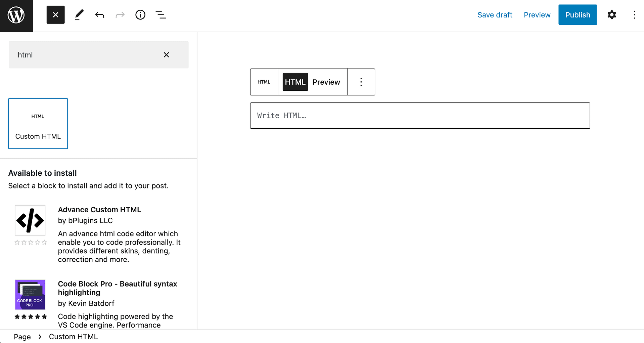The image size is (644, 343).
Task: Save the post as draft
Action: pos(495,14)
